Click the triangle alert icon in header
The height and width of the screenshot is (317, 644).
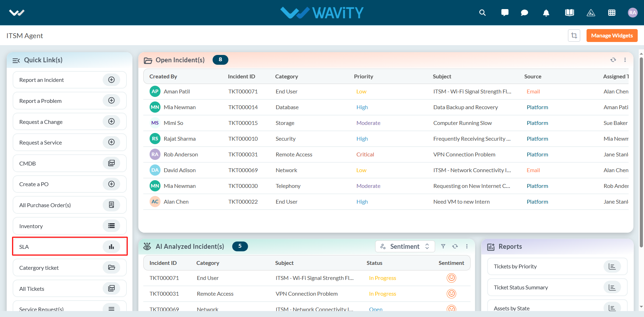(591, 13)
